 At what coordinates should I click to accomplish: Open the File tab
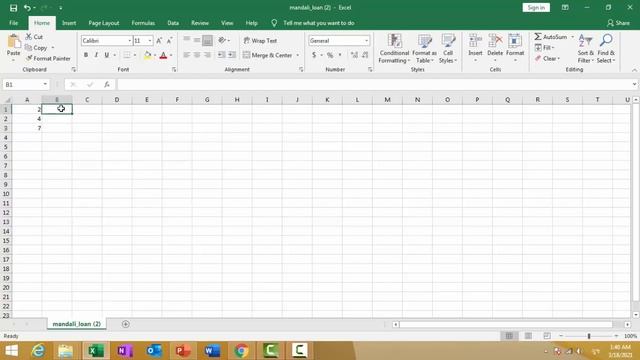coord(13,23)
